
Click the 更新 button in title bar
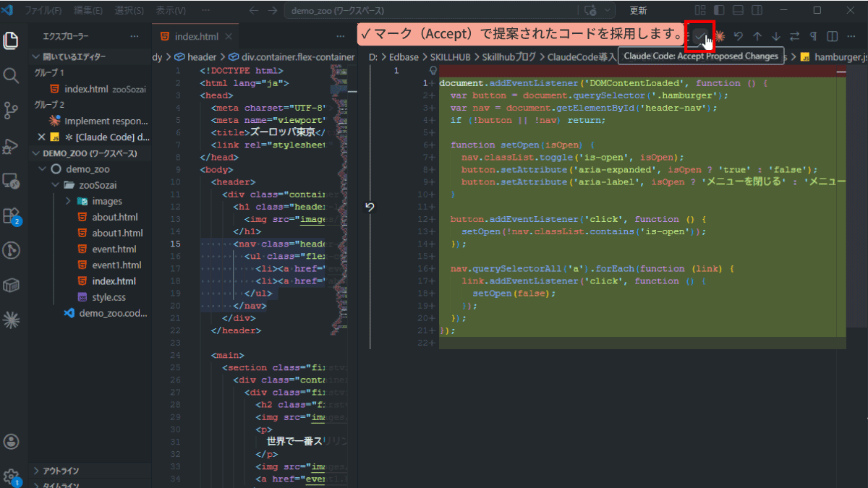pos(638,11)
